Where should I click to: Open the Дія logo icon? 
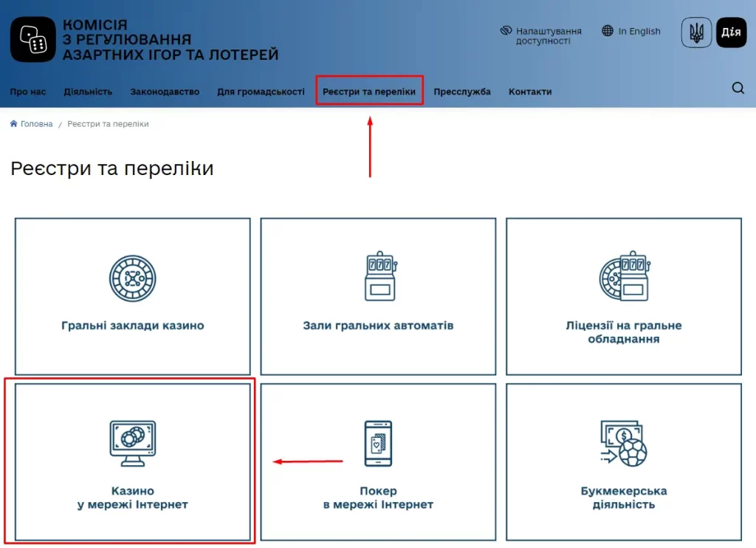pos(731,32)
